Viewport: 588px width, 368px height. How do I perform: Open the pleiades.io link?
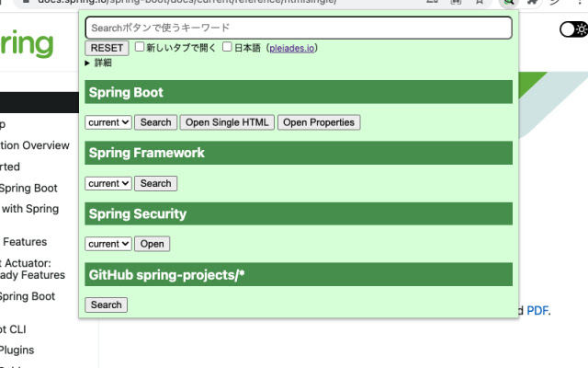[x=292, y=48]
